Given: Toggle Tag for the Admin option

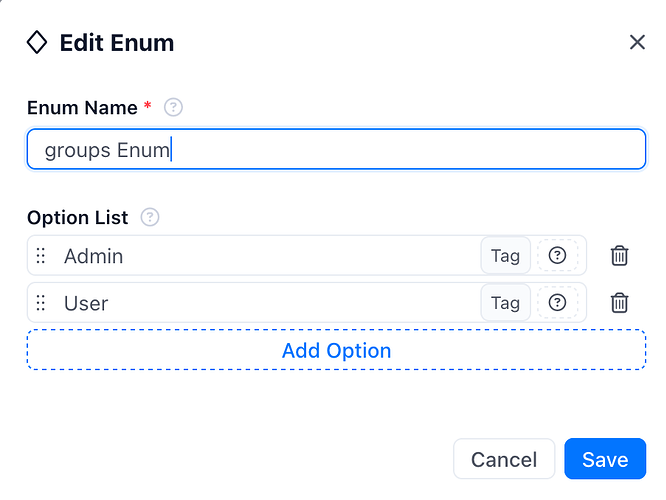Looking at the screenshot, I should [505, 256].
